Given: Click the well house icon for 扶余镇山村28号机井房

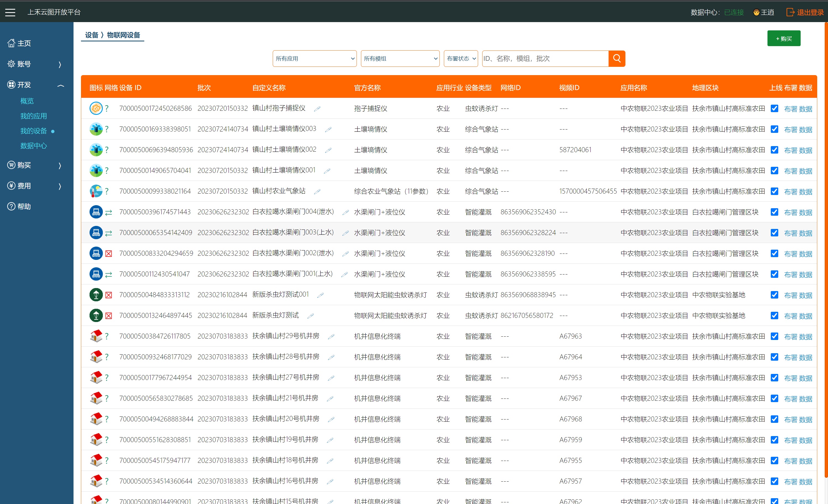Looking at the screenshot, I should click(96, 357).
